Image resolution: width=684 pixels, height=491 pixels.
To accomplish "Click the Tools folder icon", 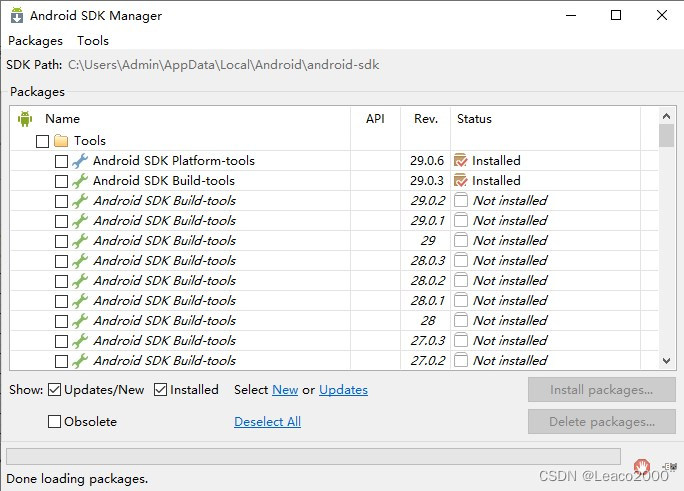I will tap(61, 141).
